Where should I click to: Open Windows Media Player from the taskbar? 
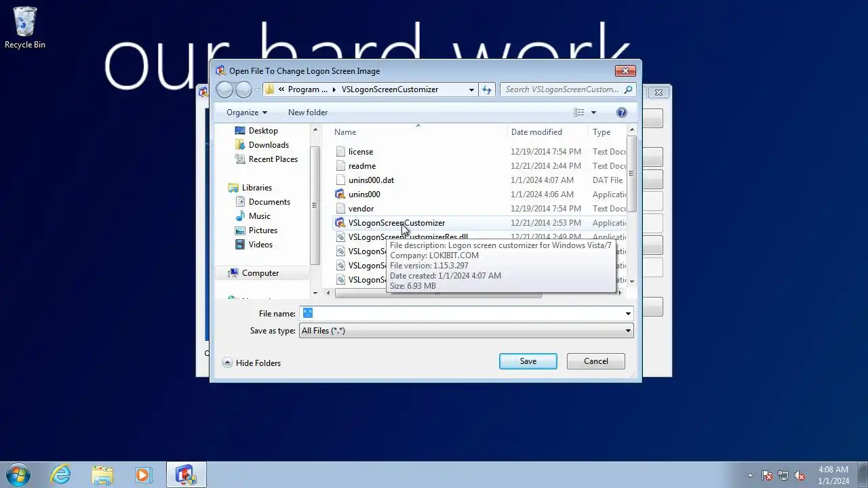click(143, 474)
